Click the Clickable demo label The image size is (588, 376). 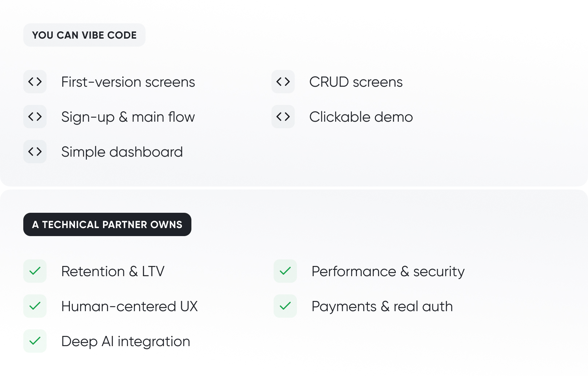click(361, 117)
